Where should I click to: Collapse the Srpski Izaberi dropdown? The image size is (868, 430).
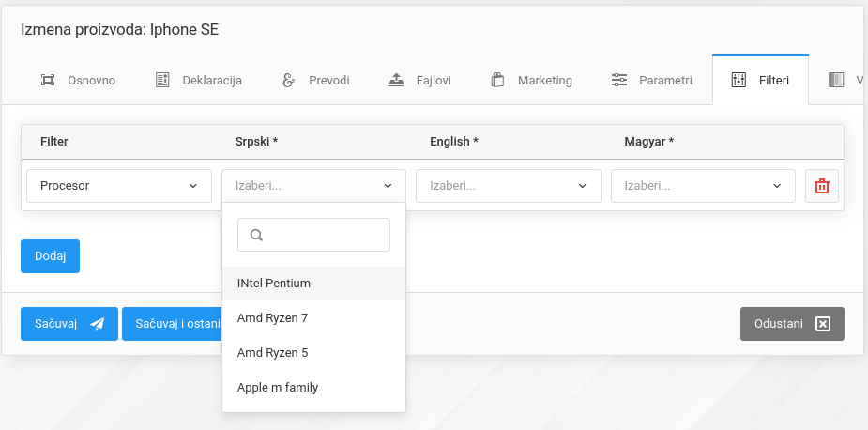(313, 186)
